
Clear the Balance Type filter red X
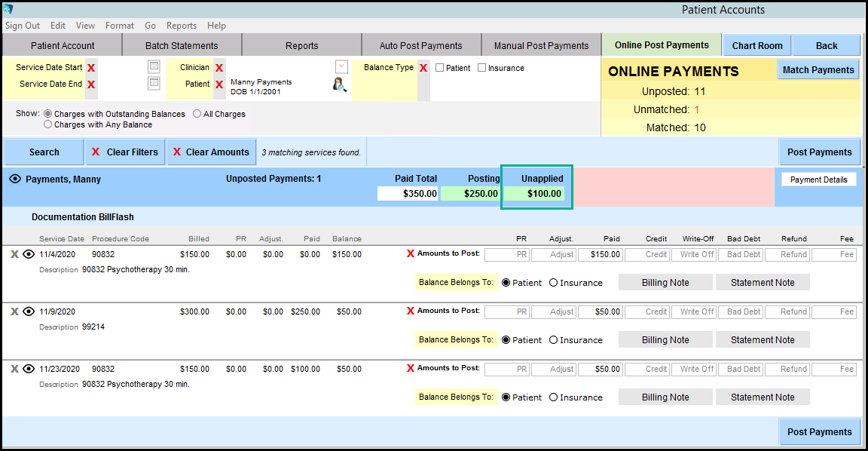point(423,68)
